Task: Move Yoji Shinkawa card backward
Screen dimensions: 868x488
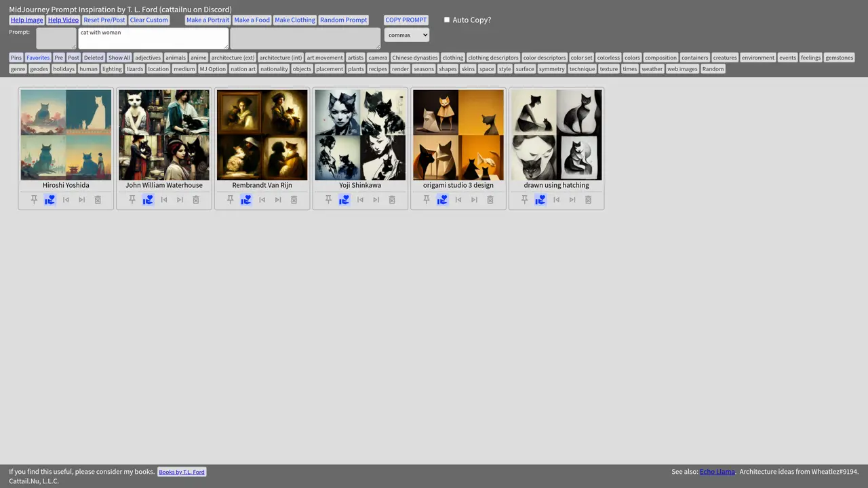Action: coord(360,200)
